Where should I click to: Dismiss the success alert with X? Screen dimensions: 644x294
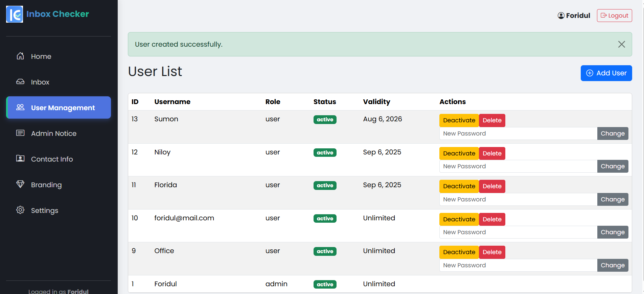click(622, 44)
